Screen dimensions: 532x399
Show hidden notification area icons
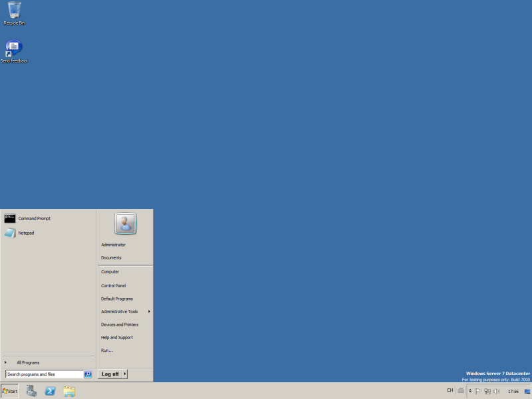470,391
